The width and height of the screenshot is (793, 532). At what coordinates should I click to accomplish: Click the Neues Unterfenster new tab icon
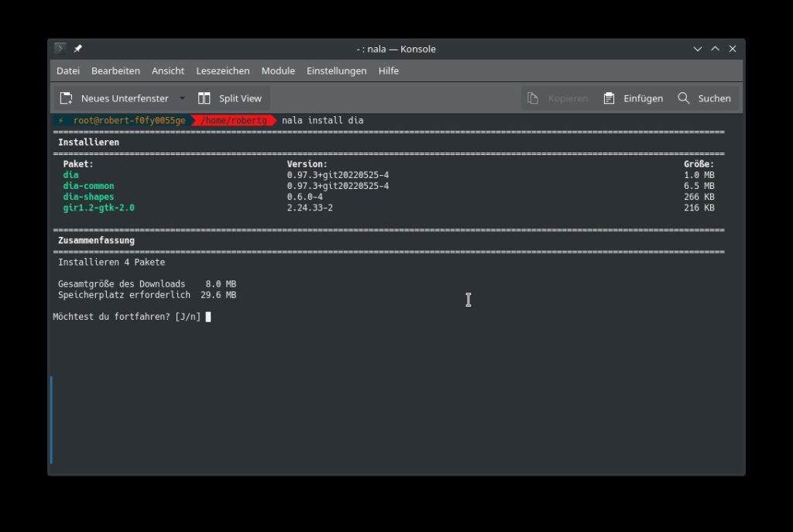(67, 98)
